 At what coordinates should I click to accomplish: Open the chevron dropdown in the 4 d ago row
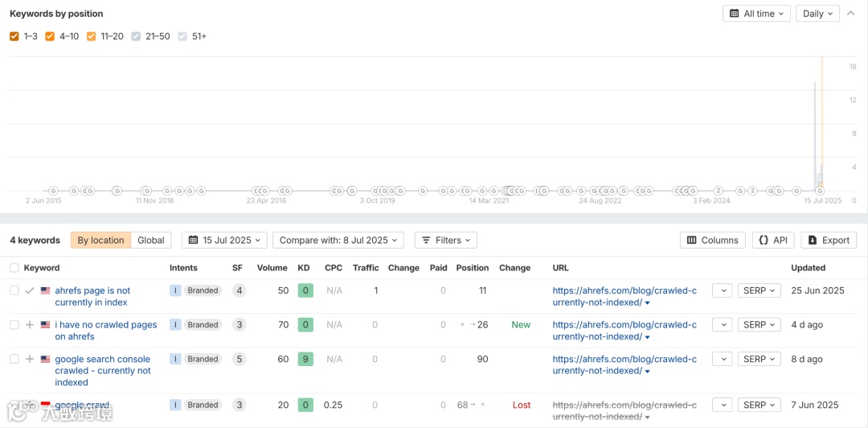click(722, 325)
